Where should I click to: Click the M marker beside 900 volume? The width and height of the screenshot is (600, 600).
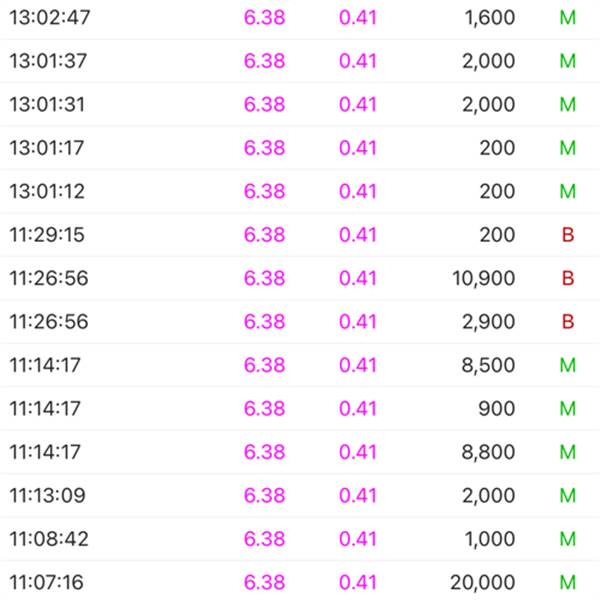point(568,408)
